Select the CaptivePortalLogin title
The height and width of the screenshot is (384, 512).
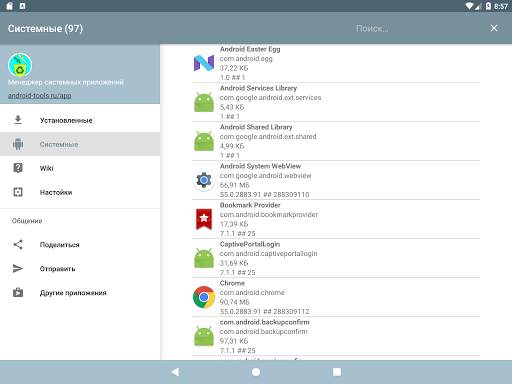click(250, 244)
